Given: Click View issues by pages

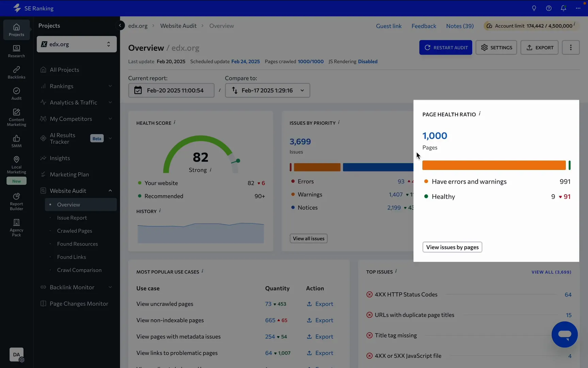Looking at the screenshot, I should [x=452, y=247].
